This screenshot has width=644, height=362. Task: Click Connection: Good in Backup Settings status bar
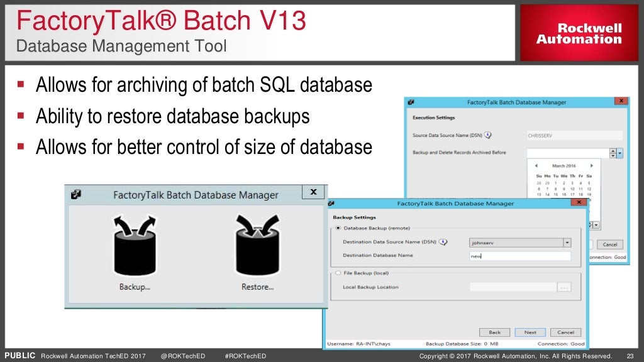tap(560, 344)
